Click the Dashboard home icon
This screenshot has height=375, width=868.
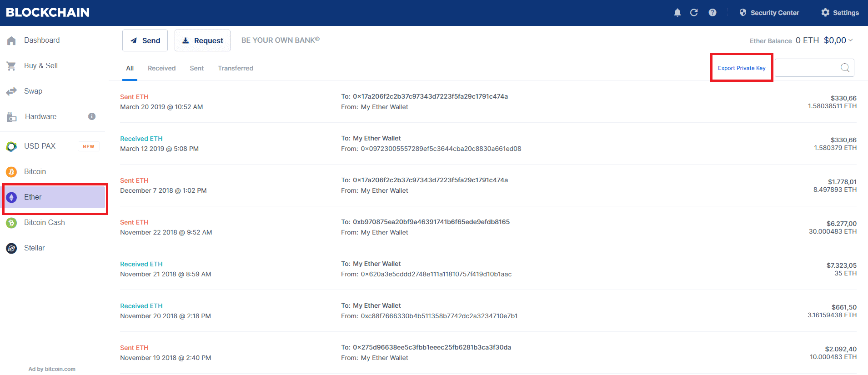(x=12, y=40)
